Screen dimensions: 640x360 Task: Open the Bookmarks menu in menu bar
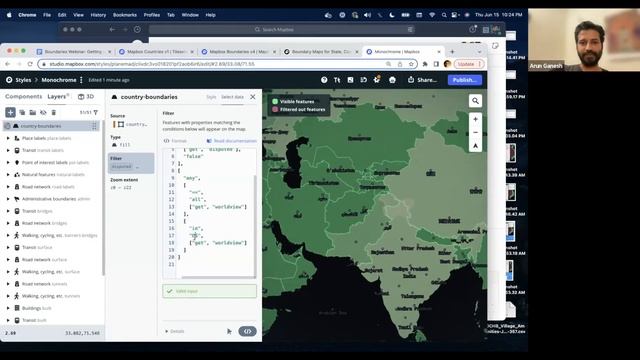(x=124, y=15)
